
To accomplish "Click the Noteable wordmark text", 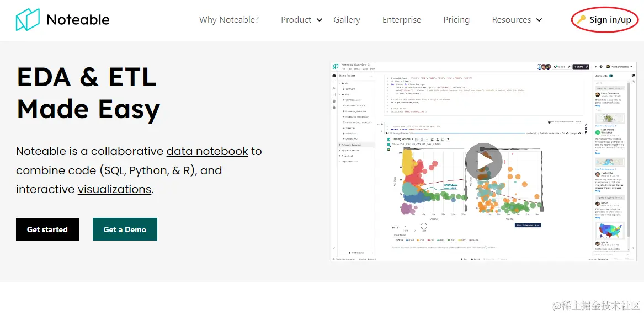I will point(78,20).
